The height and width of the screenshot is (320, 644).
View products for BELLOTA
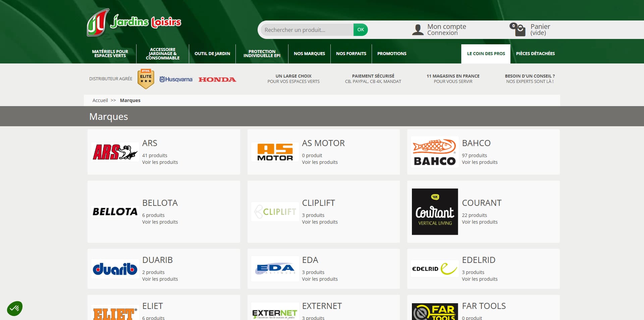[x=160, y=222]
